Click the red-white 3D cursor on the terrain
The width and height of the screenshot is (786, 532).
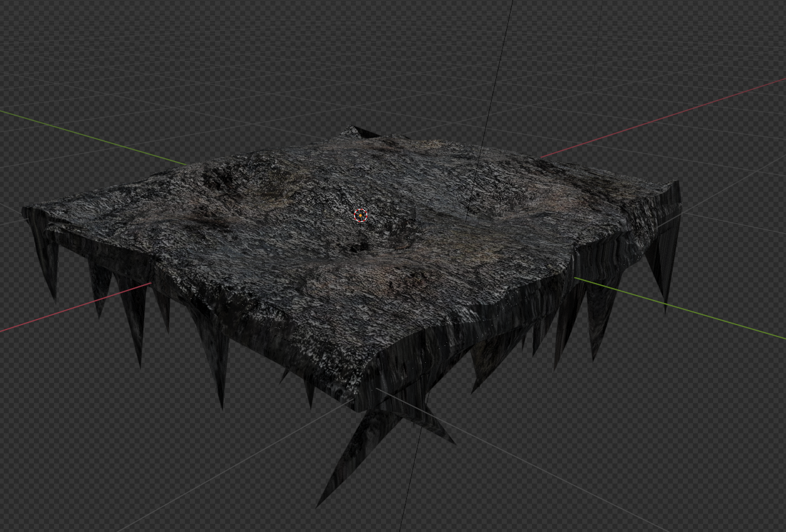(x=360, y=216)
